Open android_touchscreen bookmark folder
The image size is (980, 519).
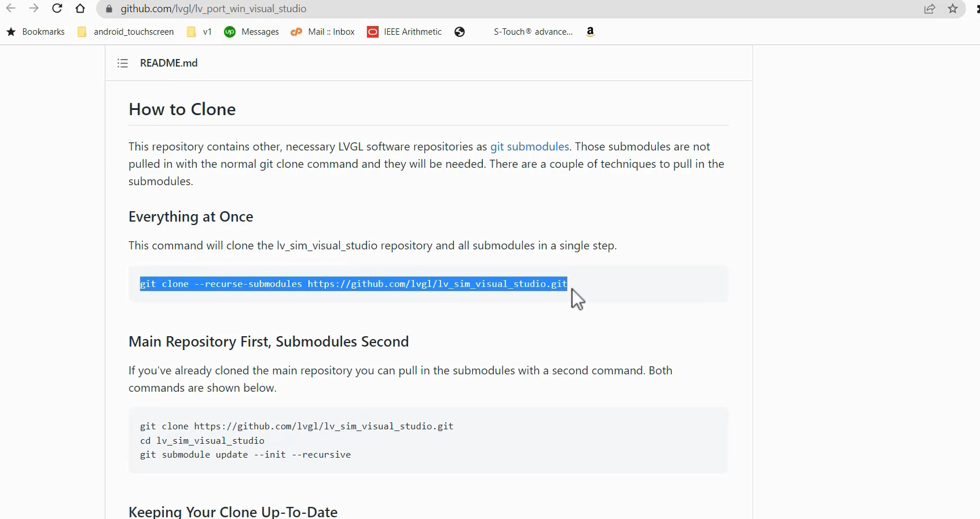(x=126, y=32)
